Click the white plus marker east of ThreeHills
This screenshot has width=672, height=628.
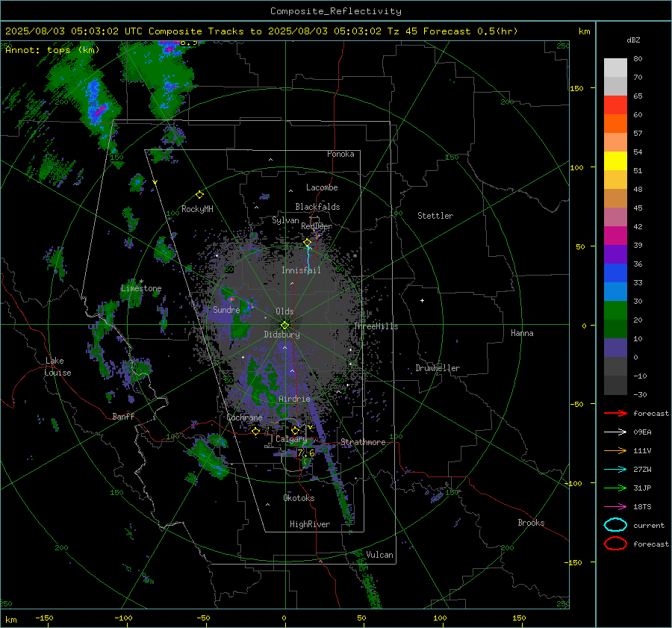(x=422, y=300)
